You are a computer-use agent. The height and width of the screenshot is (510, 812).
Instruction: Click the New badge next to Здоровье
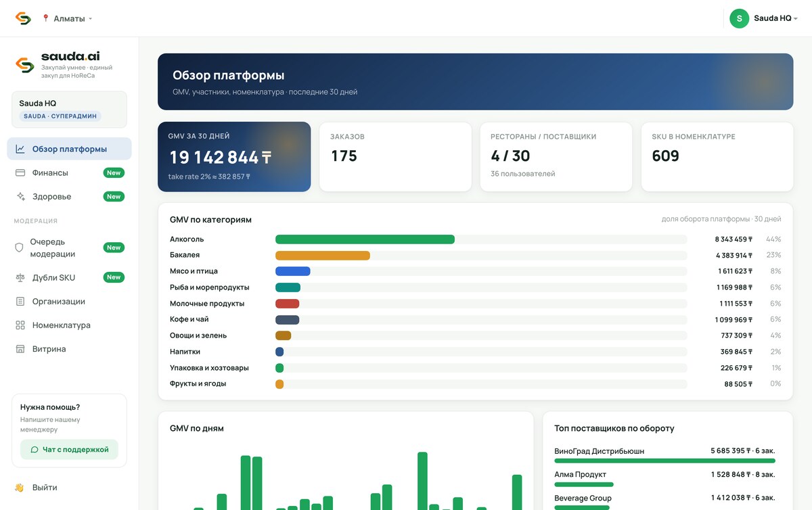coord(114,196)
